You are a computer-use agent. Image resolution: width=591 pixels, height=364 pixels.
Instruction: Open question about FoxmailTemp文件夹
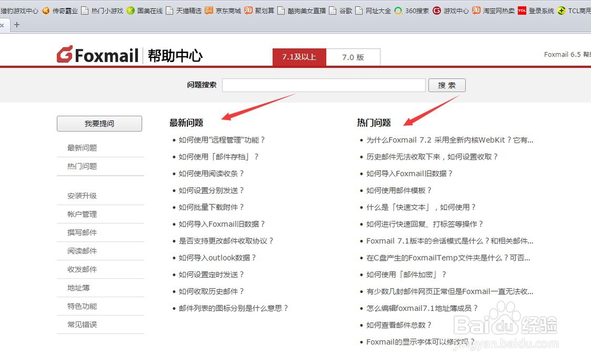click(448, 258)
